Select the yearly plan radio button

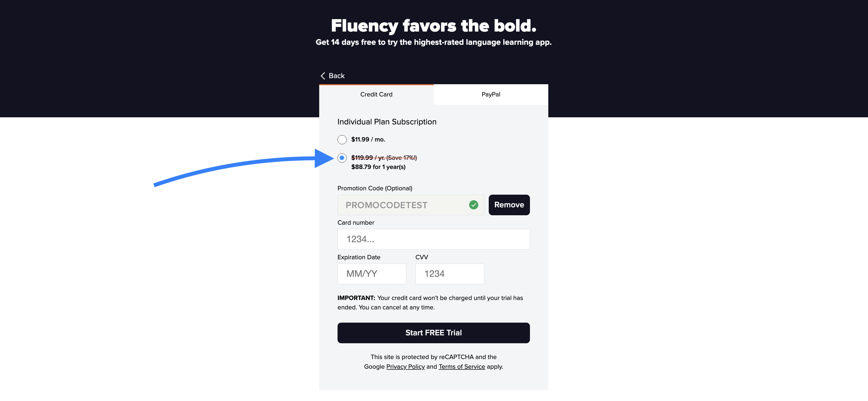342,157
